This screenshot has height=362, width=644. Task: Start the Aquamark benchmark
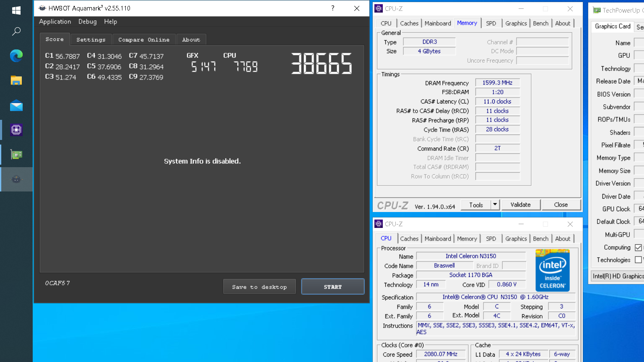tap(333, 287)
